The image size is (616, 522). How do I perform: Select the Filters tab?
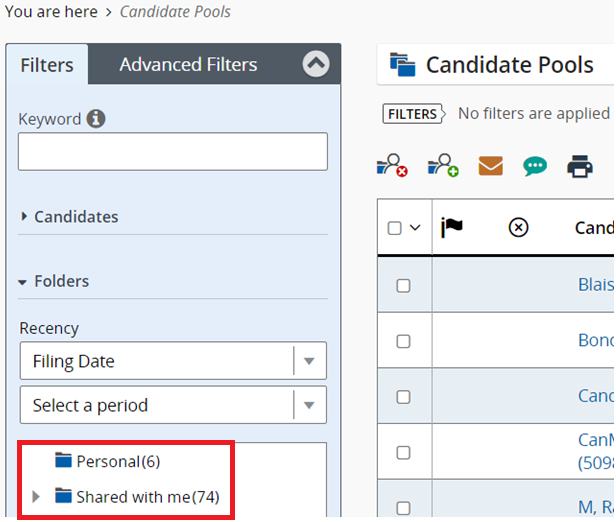tap(47, 65)
